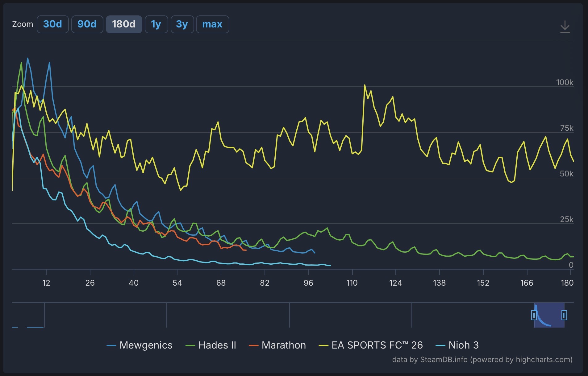This screenshot has width=588, height=376.
Task: Choose the 3y zoom option
Action: click(182, 24)
